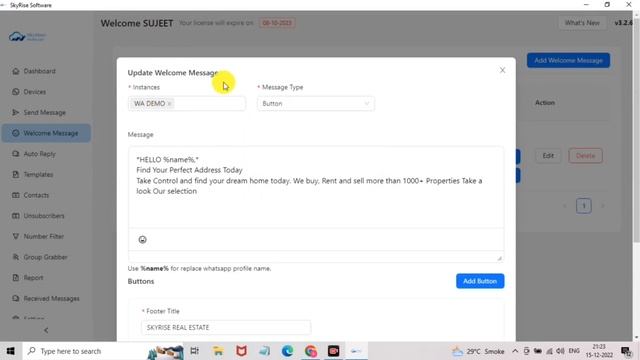Collapse the sidebar with left chevron
Image resolution: width=640 pixels, height=360 pixels.
(46, 330)
